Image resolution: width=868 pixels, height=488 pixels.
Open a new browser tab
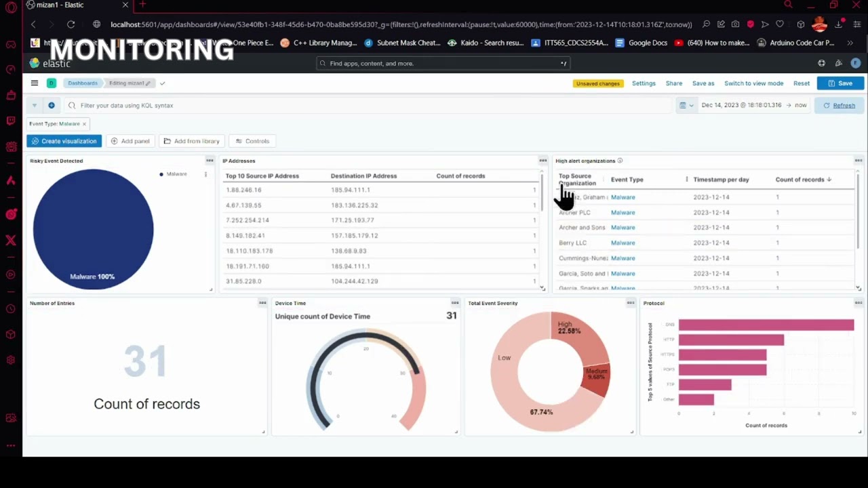pos(142,5)
